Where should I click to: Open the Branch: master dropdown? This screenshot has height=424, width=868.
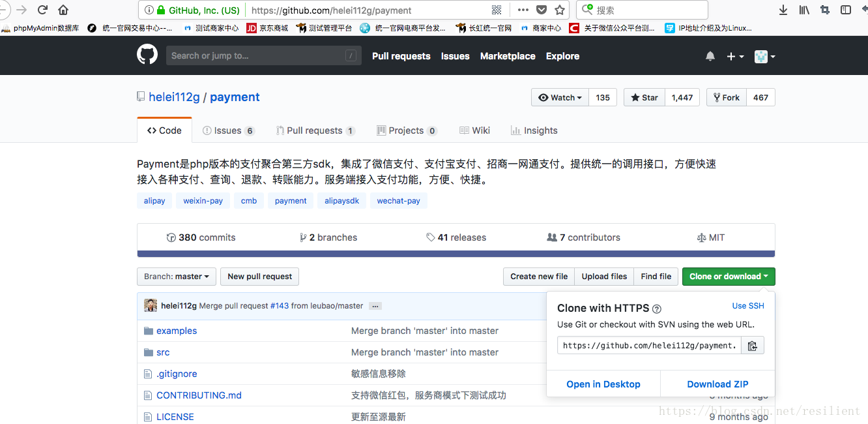(176, 277)
